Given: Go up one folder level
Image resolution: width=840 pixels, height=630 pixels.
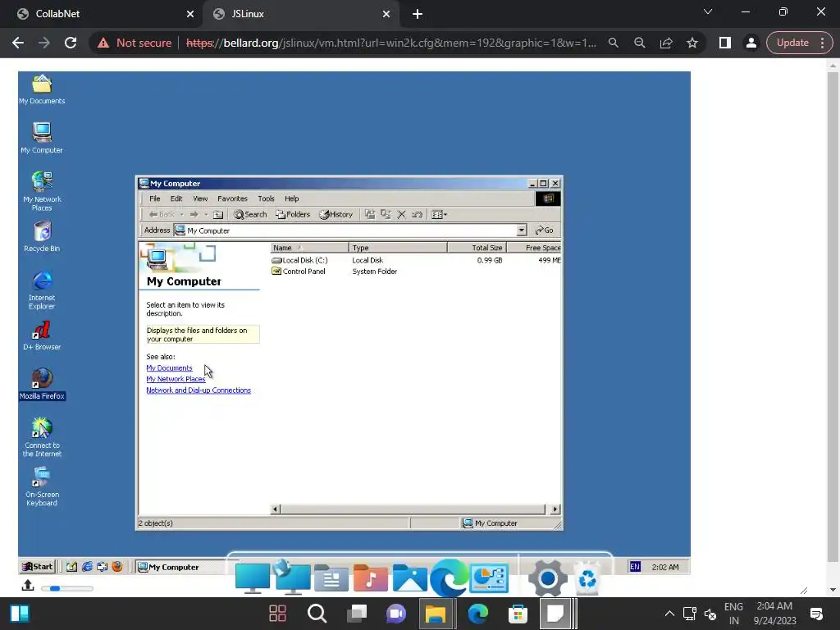Looking at the screenshot, I should (218, 214).
